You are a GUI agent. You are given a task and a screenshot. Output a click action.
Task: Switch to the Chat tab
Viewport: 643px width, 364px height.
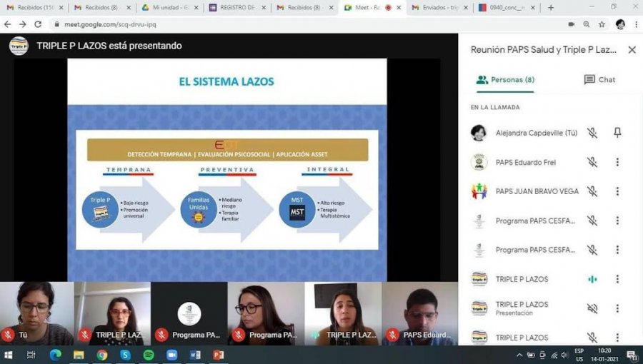point(599,80)
